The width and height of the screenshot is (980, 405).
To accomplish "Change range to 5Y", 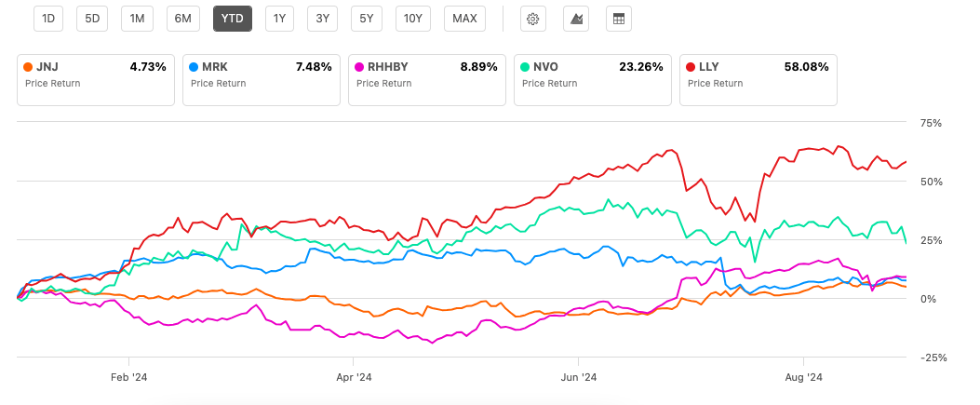I will [x=366, y=19].
